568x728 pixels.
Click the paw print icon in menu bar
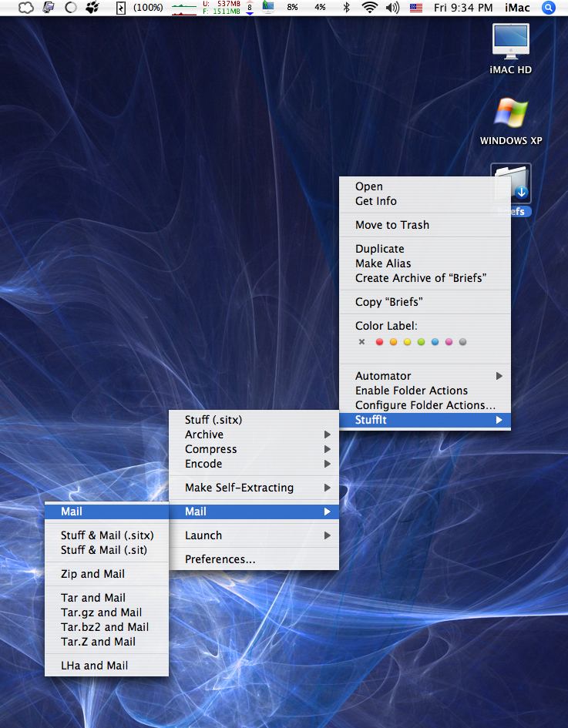tap(92, 8)
